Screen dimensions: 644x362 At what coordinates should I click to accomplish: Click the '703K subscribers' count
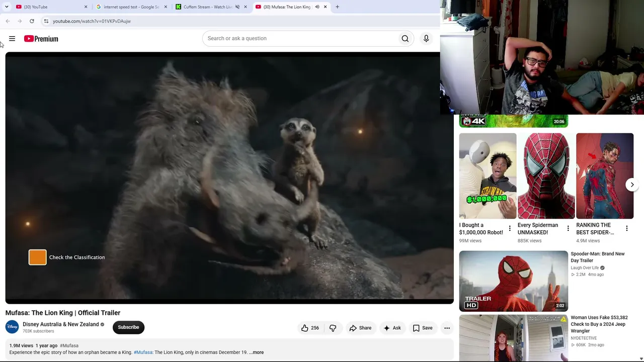coord(38,331)
